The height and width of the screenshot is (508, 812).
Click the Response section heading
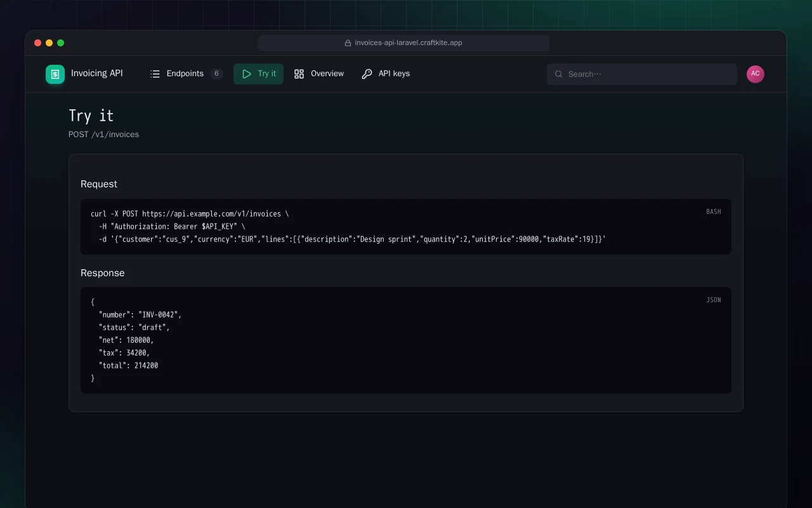(x=103, y=273)
